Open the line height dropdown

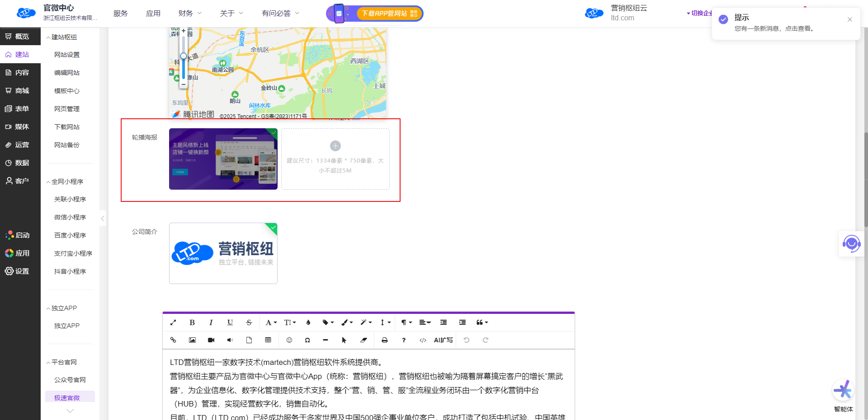385,322
